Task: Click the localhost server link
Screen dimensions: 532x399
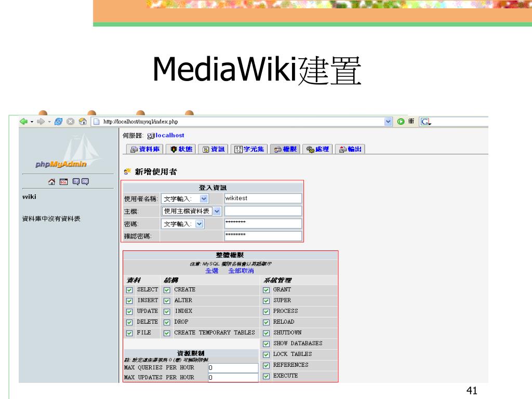Action: tap(170, 136)
